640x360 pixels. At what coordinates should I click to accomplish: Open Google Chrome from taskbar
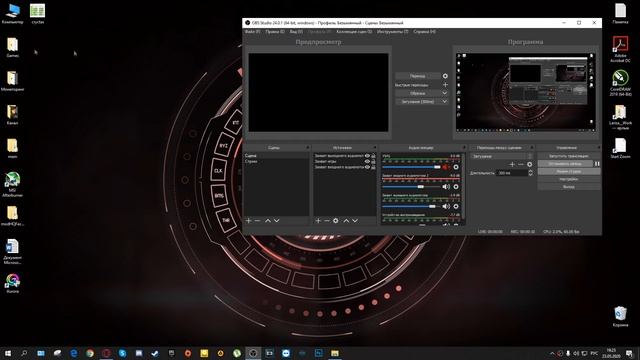coord(90,353)
